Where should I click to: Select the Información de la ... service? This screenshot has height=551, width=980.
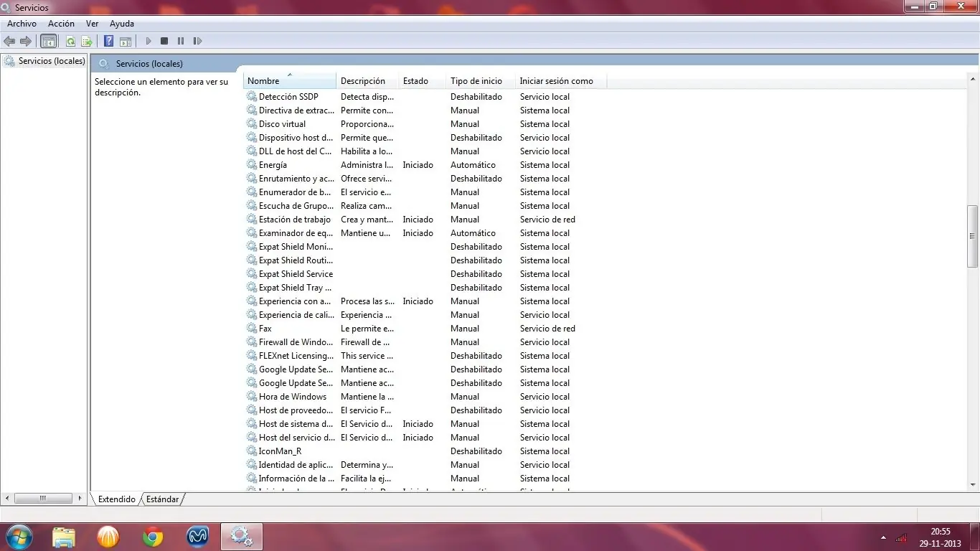(x=296, y=478)
